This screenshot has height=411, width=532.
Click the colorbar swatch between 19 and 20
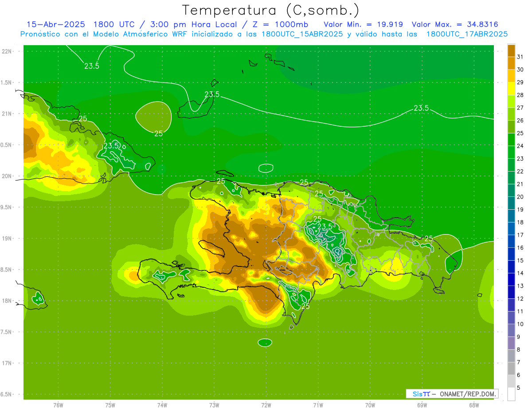[511, 203]
